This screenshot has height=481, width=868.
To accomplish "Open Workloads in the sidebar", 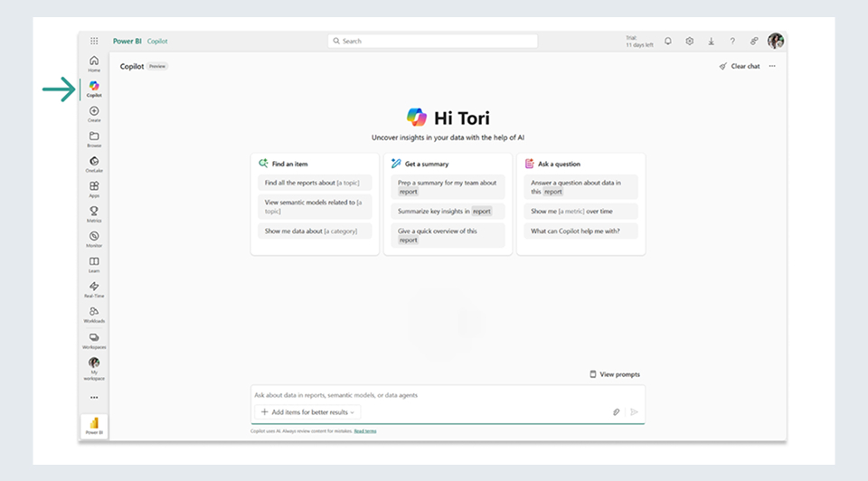I will (94, 315).
